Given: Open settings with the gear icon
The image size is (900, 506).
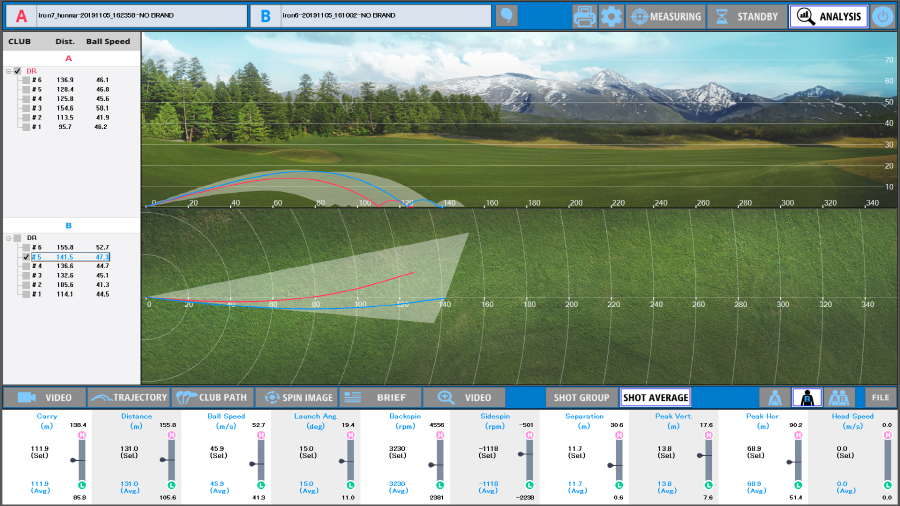Looking at the screenshot, I should tap(611, 16).
